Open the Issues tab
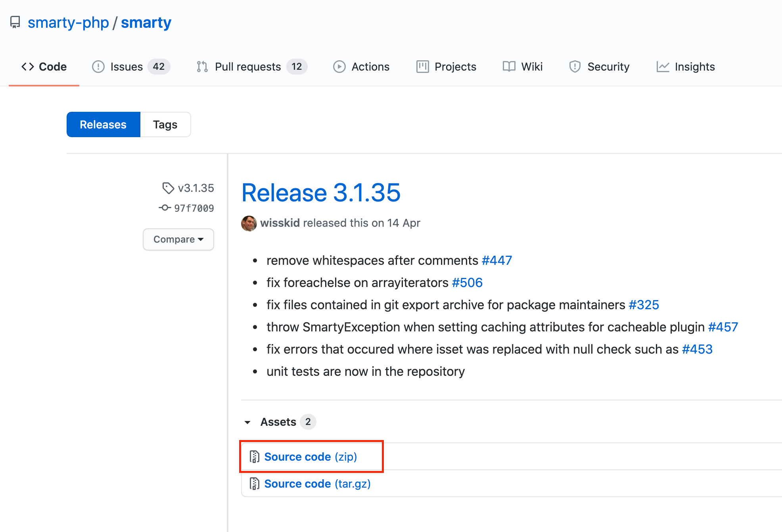Viewport: 782px width, 532px height. click(131, 67)
